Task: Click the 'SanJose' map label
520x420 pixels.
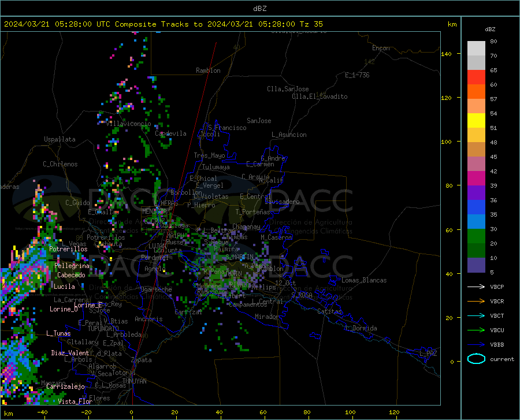Action: (x=259, y=121)
